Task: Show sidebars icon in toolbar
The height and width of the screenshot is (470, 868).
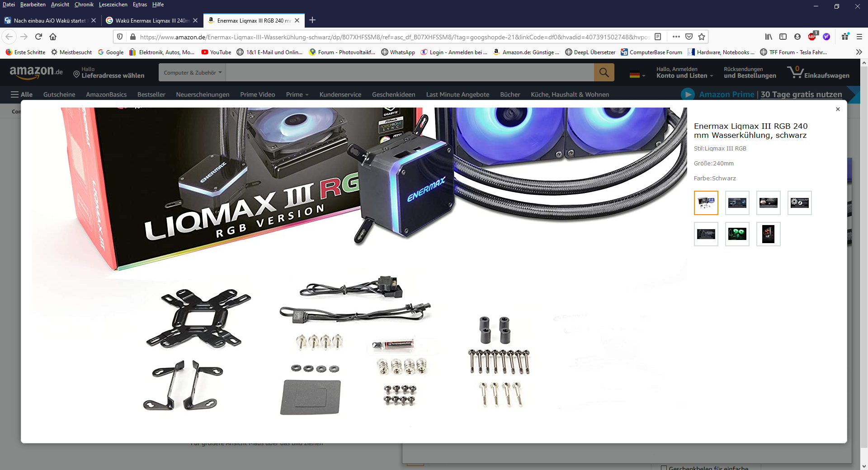Action: (783, 37)
